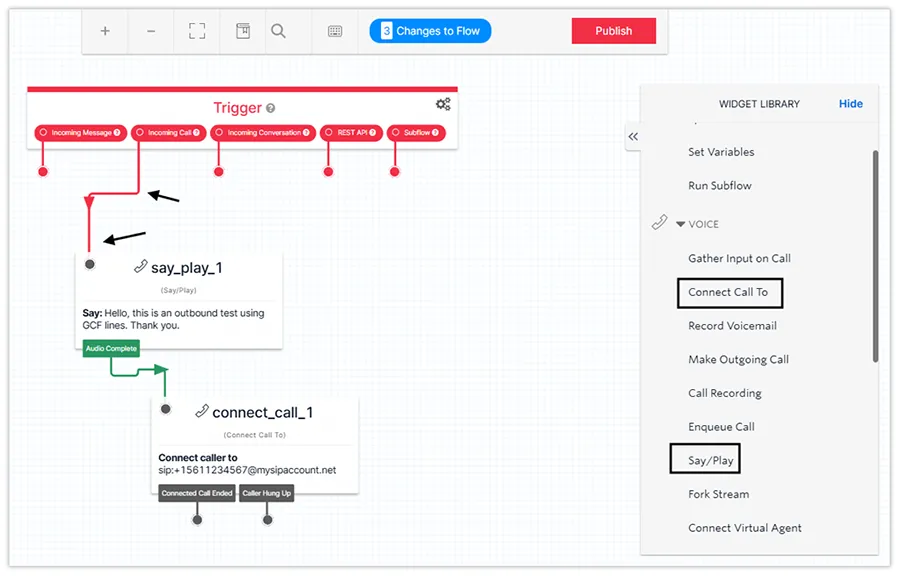900x577 pixels.
Task: Select Incoming Conversation trigger
Action: (x=263, y=133)
